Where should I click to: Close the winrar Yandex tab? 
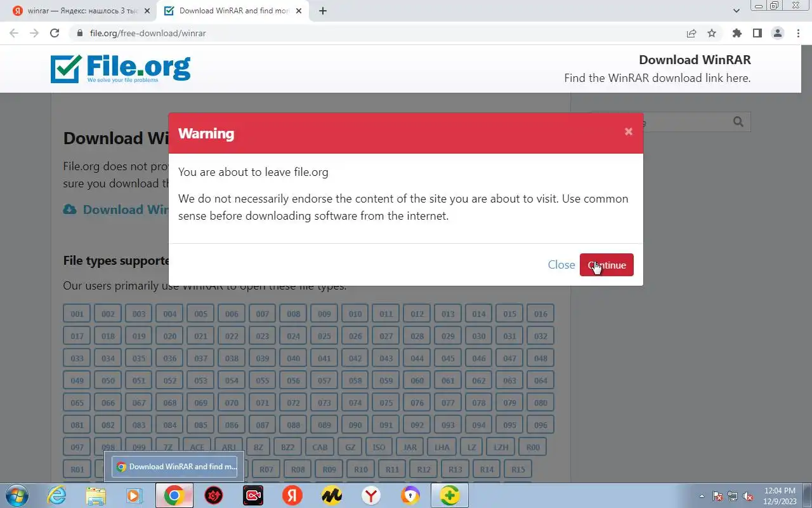pos(147,11)
